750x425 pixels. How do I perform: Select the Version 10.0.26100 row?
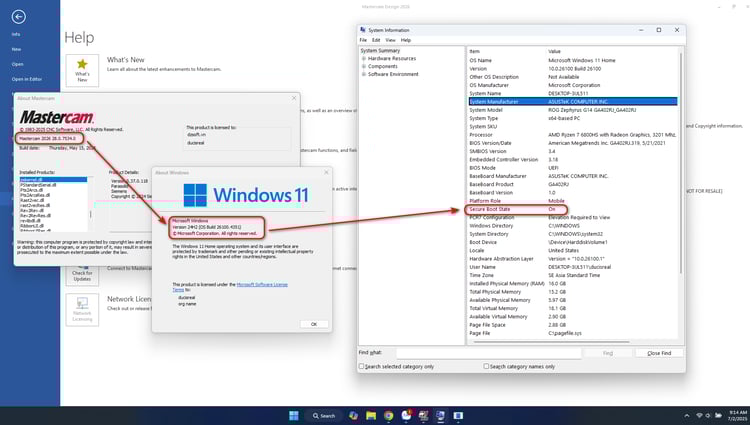click(x=573, y=68)
